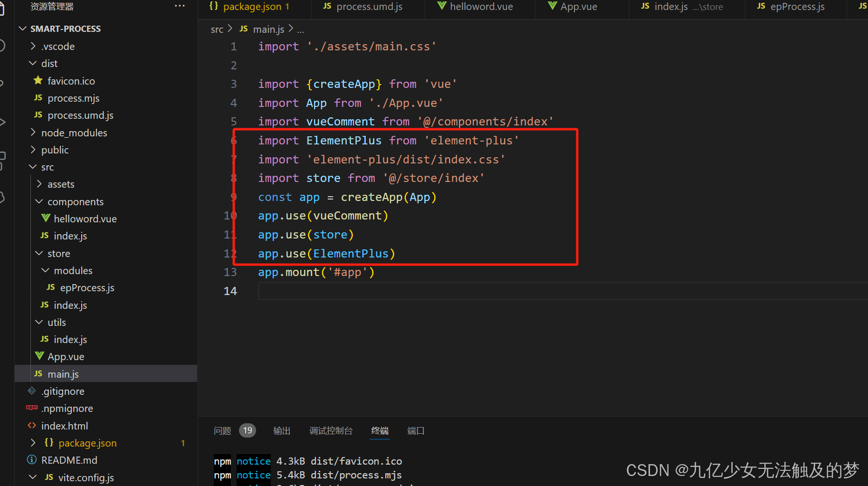
Task: Open the 端口 ports panel tab
Action: click(x=416, y=431)
